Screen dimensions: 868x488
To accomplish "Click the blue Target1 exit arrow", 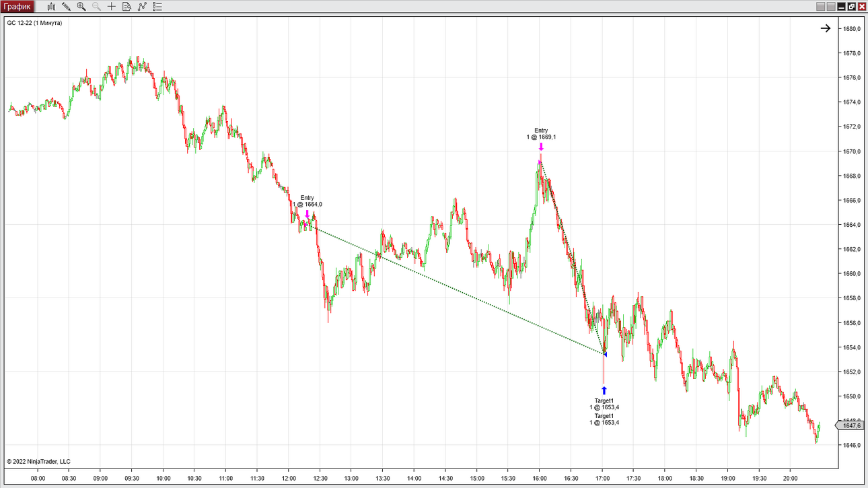I will click(x=604, y=390).
